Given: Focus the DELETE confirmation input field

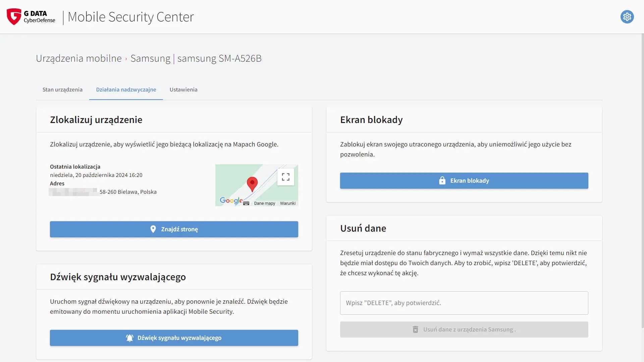Looking at the screenshot, I should pos(464,303).
